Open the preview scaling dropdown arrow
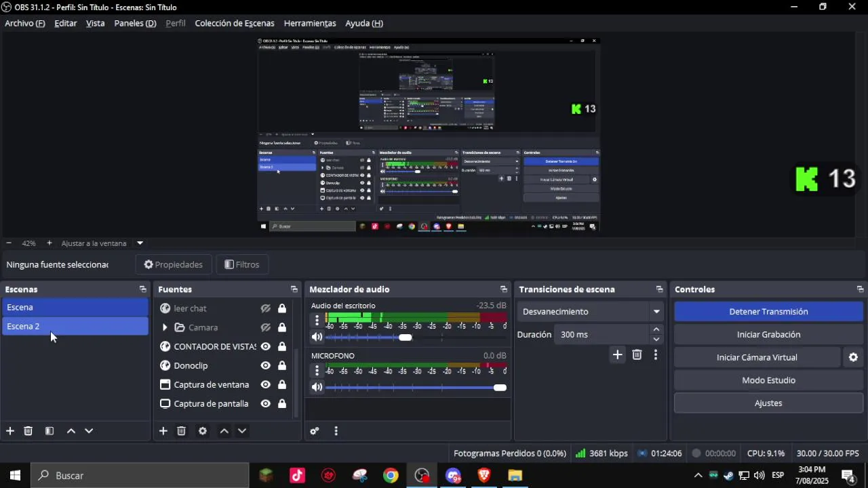Screen dimensions: 868x488 pyautogui.click(x=140, y=243)
